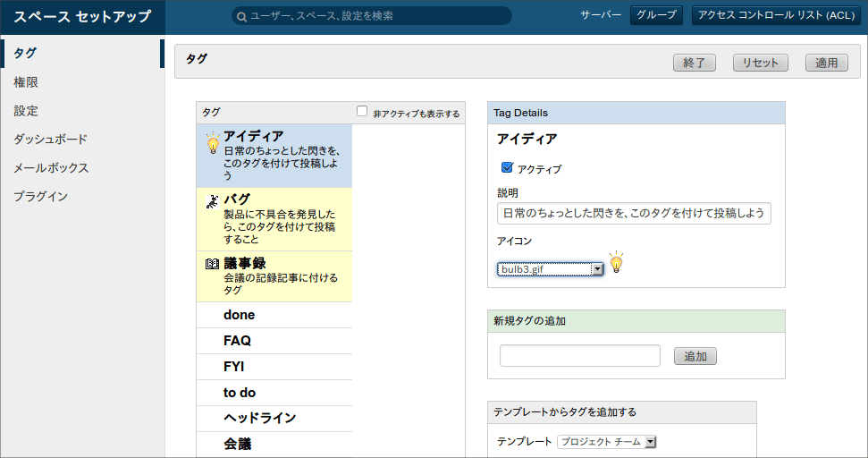Uncheck the アクティブ checkbox
Image resolution: width=868 pixels, height=458 pixels.
click(x=507, y=167)
